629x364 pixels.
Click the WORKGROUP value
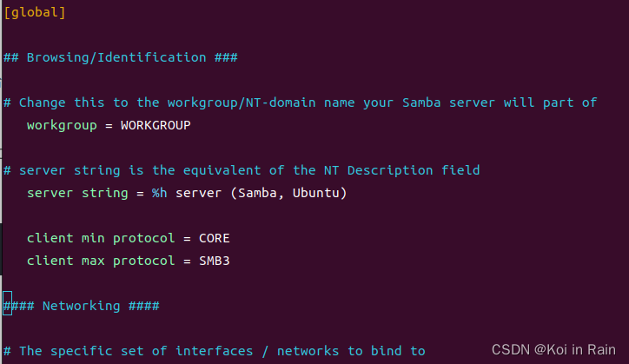156,125
